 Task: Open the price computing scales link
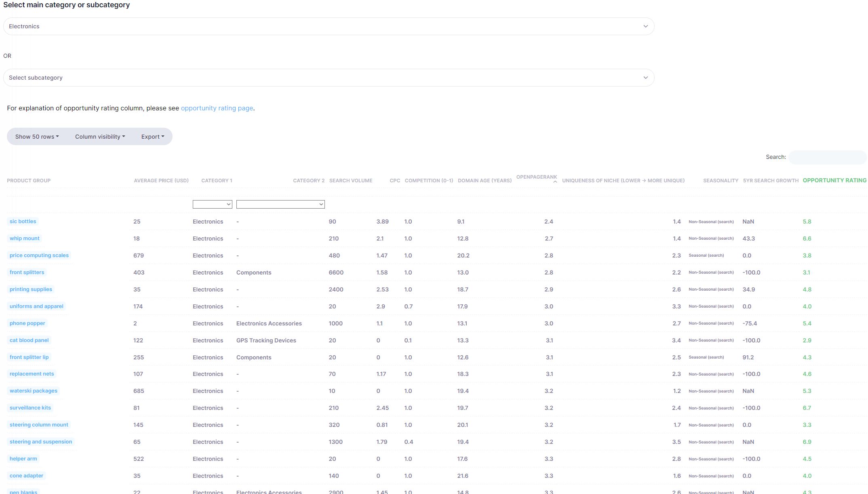pos(39,255)
